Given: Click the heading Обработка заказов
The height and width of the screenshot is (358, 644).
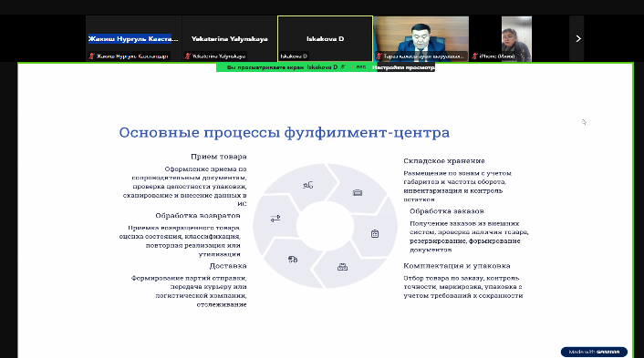Looking at the screenshot, I should [x=447, y=211].
